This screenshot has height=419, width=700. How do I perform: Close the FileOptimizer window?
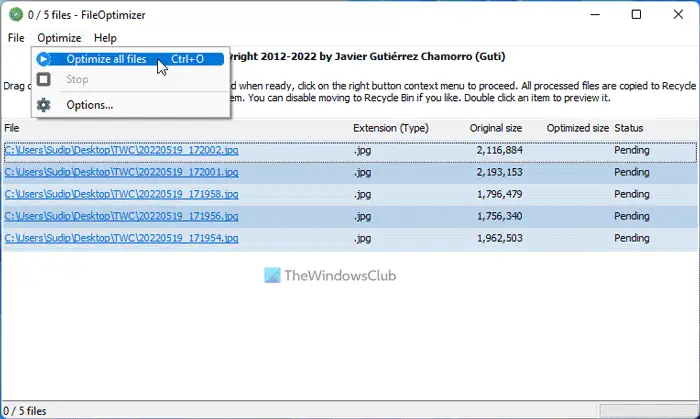coord(678,15)
